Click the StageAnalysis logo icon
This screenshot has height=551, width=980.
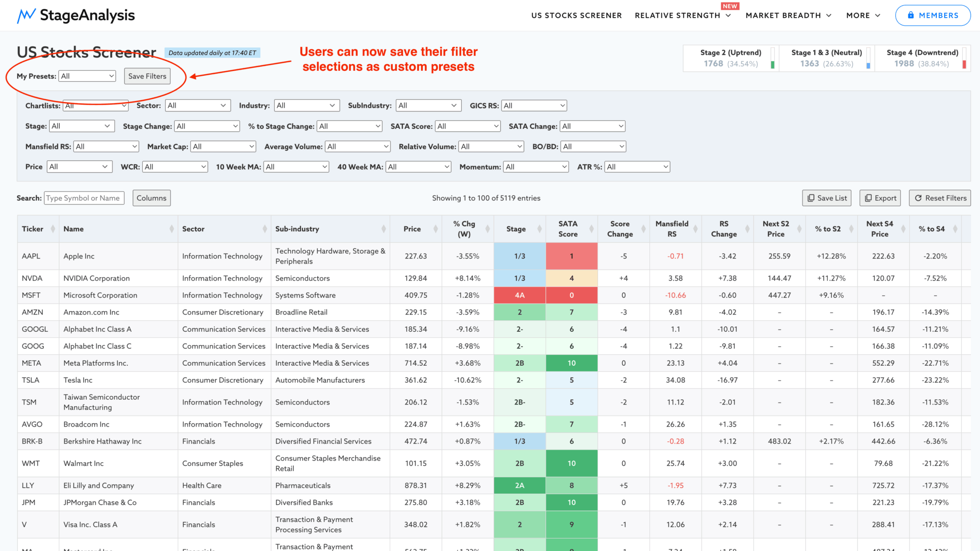[26, 15]
